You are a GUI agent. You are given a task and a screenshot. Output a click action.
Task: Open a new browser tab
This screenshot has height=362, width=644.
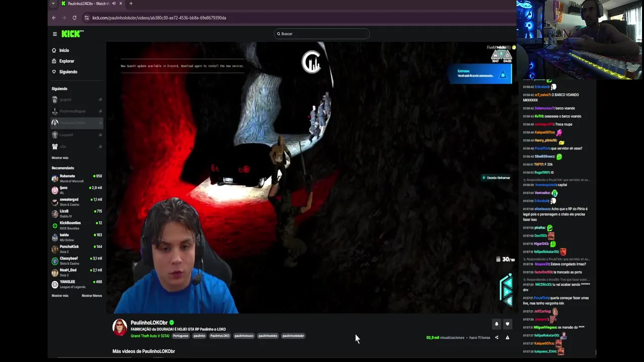131,4
